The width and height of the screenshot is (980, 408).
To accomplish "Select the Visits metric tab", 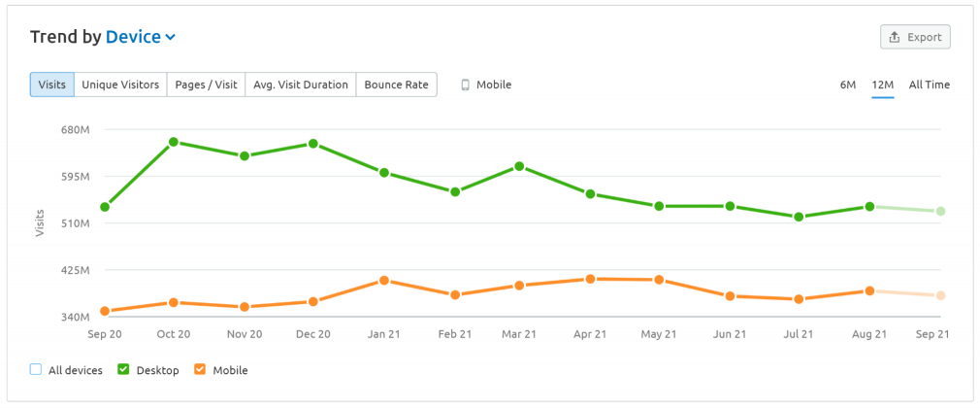I will [x=51, y=85].
